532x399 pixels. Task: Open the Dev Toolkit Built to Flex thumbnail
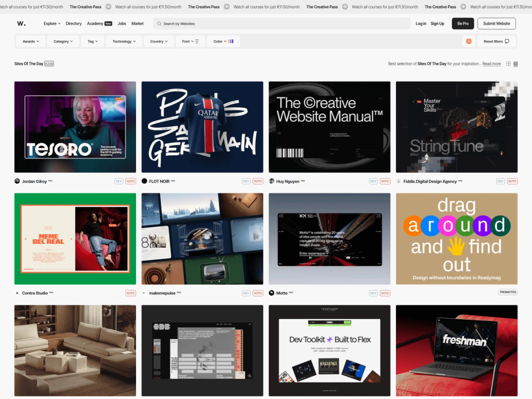(x=330, y=351)
